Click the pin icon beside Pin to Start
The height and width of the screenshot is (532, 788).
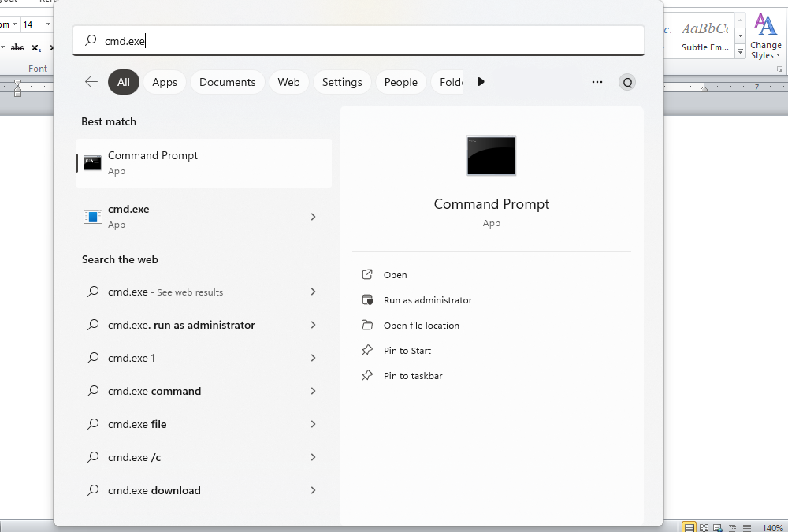[367, 350]
